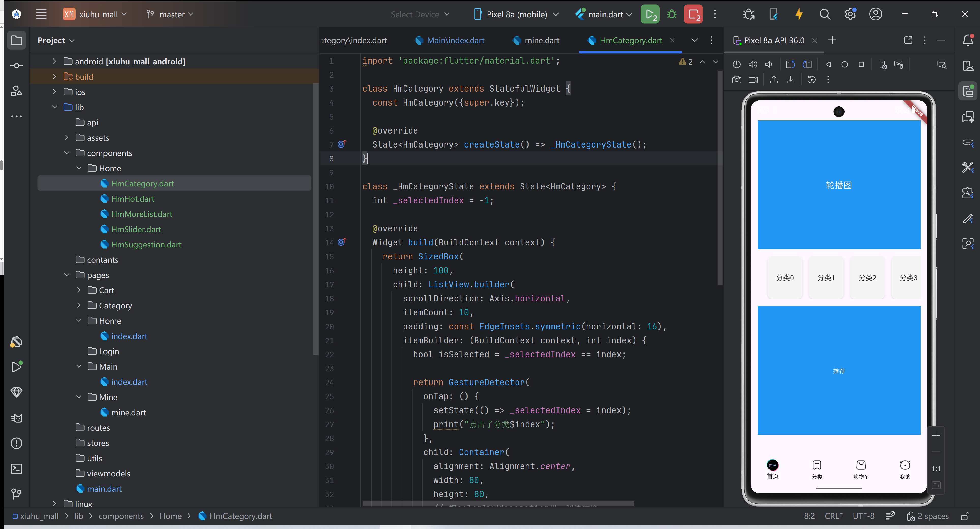Show hidden editor tabs chevron
The width and height of the screenshot is (980, 529).
tap(695, 40)
